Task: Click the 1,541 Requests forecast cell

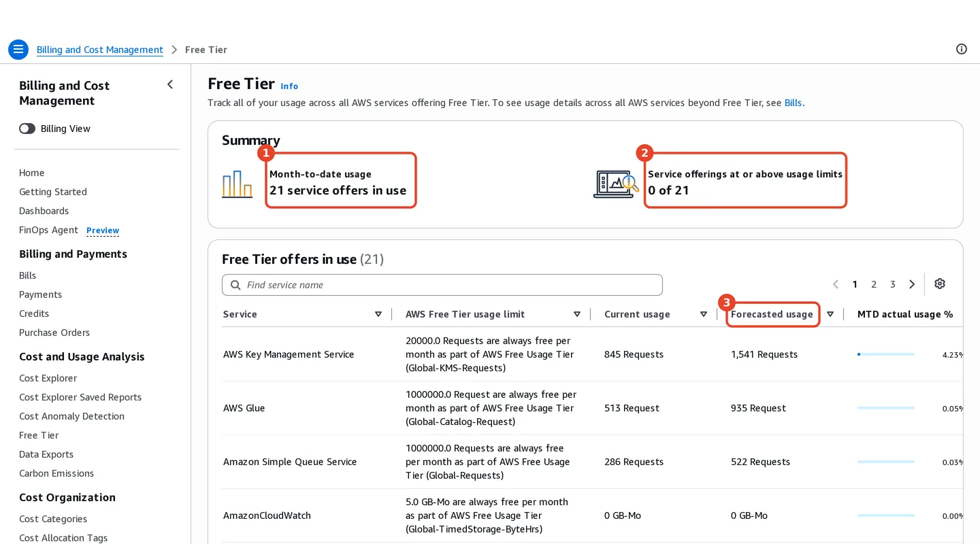Action: [x=764, y=354]
